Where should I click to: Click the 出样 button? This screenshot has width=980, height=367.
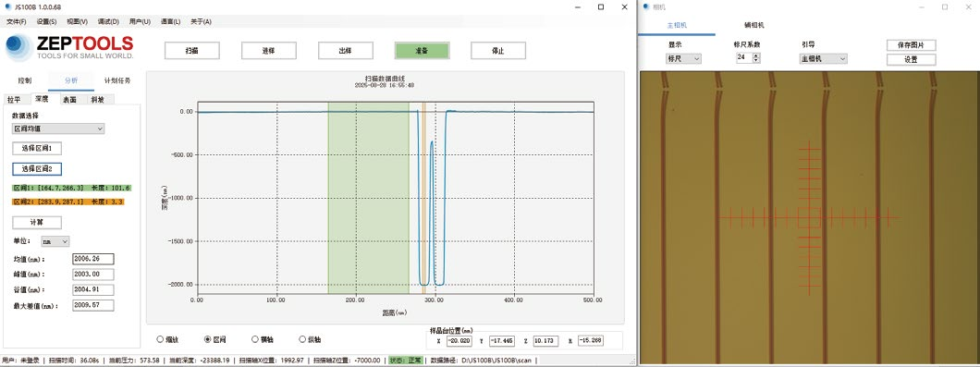346,51
